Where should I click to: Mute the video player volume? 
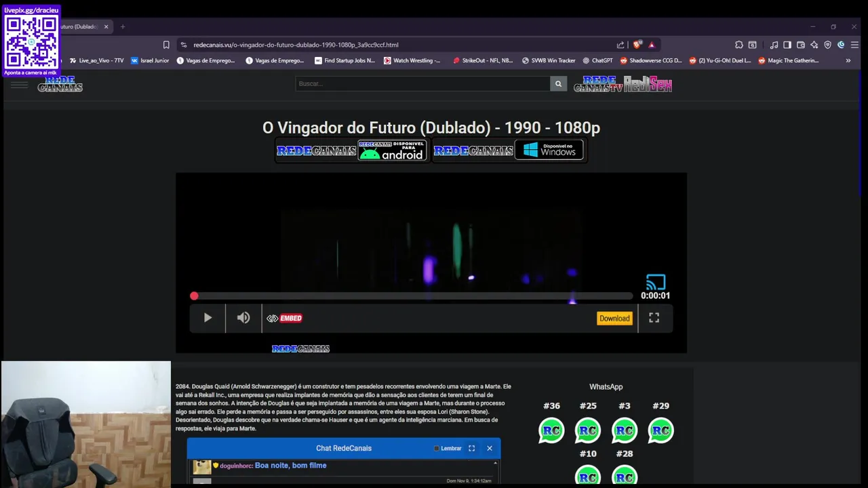tap(243, 318)
